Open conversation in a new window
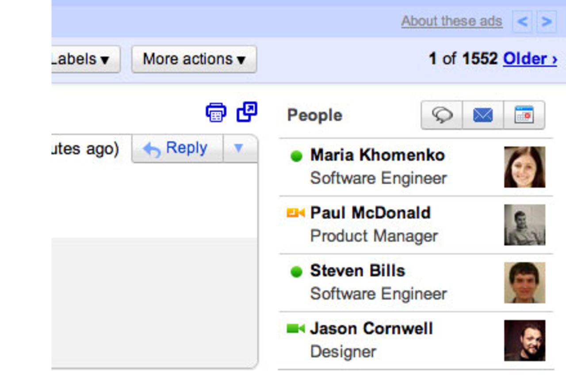This screenshot has width=566, height=392. [247, 112]
